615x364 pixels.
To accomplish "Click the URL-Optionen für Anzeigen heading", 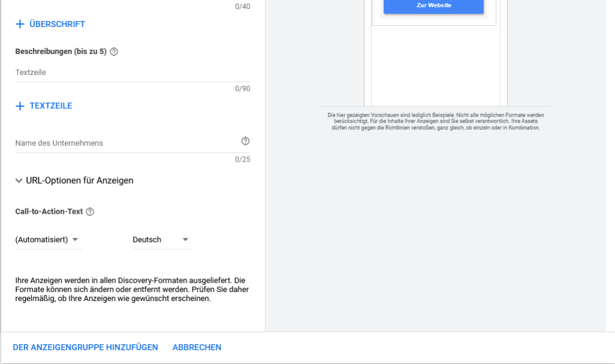I will click(79, 180).
